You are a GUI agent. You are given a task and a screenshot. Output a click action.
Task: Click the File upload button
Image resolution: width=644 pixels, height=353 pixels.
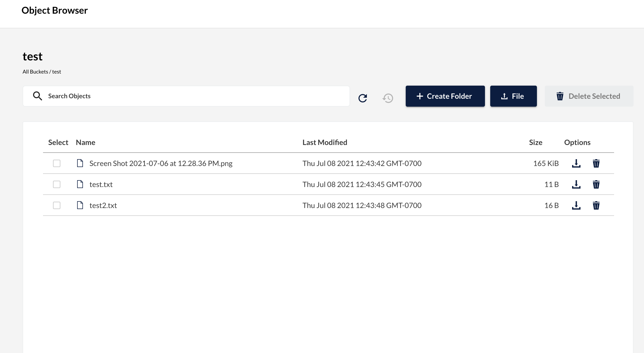pos(513,96)
